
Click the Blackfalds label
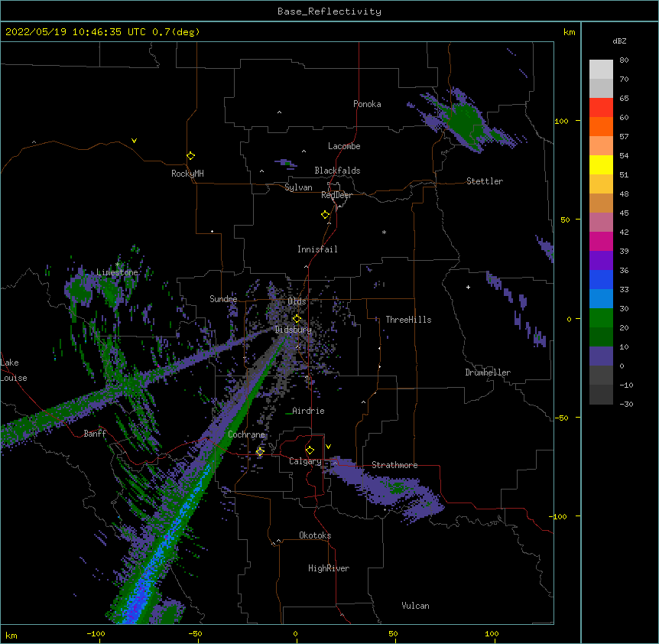337,171
